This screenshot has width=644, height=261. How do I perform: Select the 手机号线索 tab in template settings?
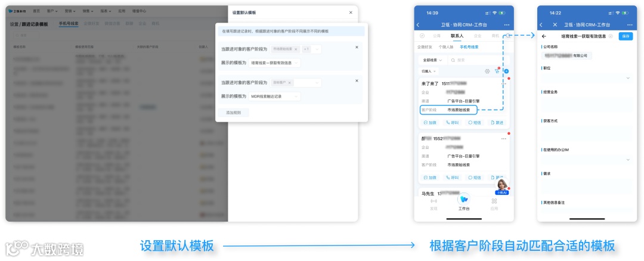pos(68,24)
